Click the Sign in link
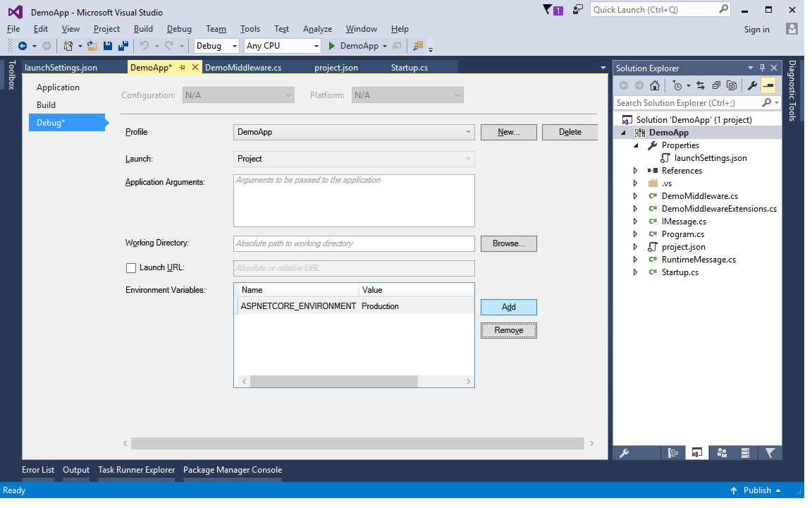The image size is (812, 508). [756, 30]
